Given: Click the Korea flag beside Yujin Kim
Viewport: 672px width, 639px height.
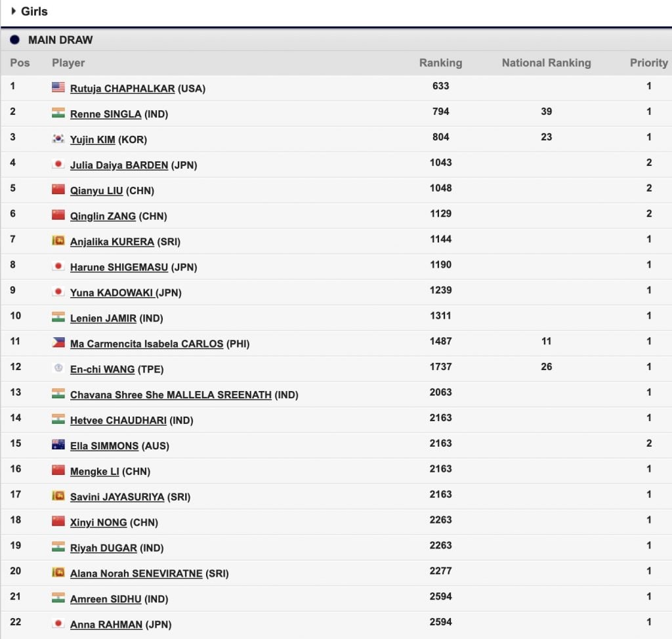Looking at the screenshot, I should tap(58, 138).
